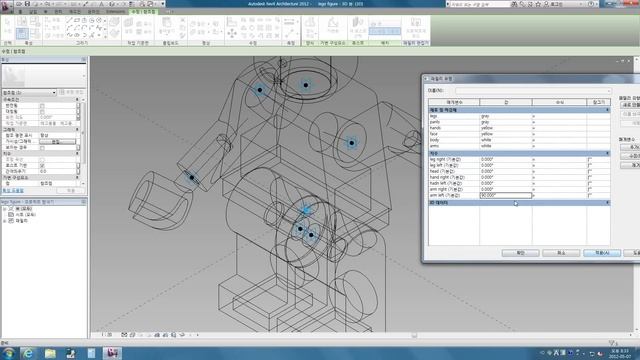
Task: Collapse the materials group in Family Types
Action: 607,110
